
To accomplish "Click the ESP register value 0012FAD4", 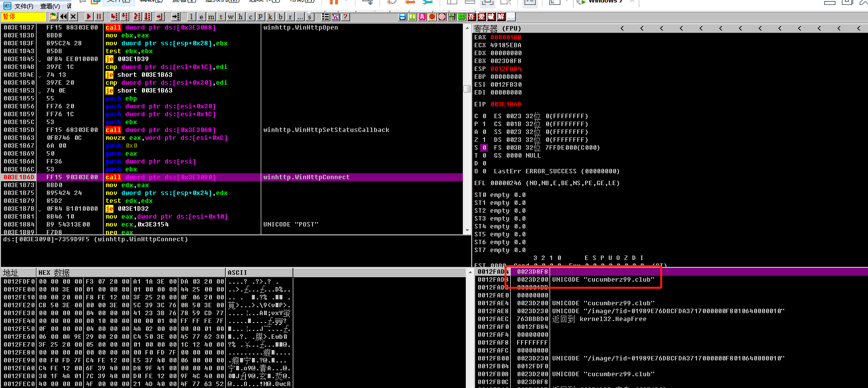I will click(x=506, y=69).
